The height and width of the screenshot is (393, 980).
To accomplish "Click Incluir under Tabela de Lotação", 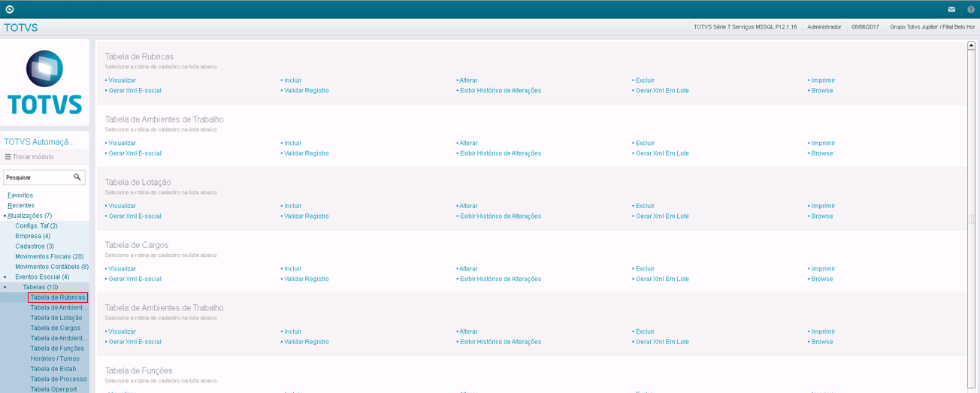I will coord(292,206).
